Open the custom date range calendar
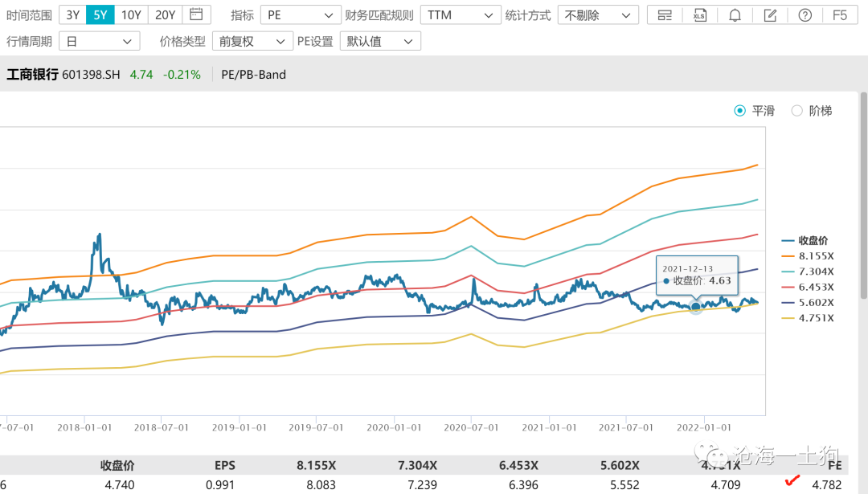This screenshot has height=494, width=868. [196, 15]
